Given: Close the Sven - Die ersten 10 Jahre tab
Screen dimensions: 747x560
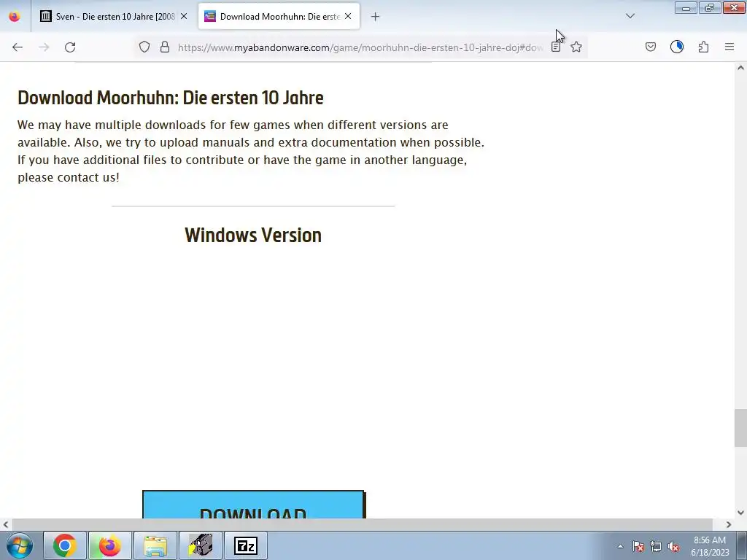Looking at the screenshot, I should click(x=184, y=16).
